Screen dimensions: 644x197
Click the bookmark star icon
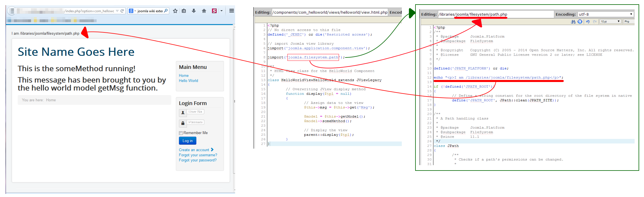click(175, 11)
